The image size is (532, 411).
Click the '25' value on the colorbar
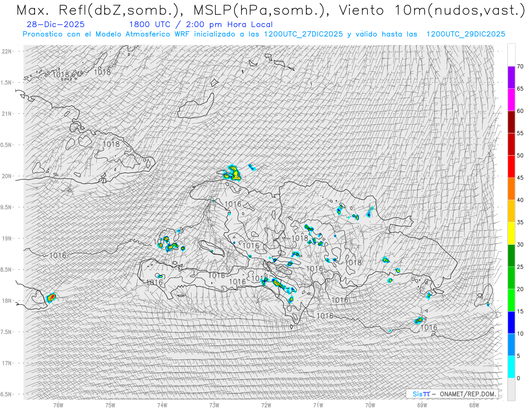(520, 266)
